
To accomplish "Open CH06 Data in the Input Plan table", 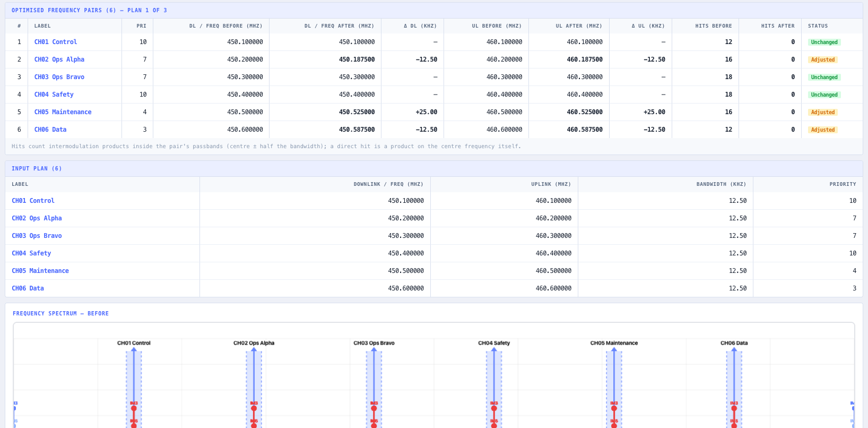I will click(x=28, y=288).
